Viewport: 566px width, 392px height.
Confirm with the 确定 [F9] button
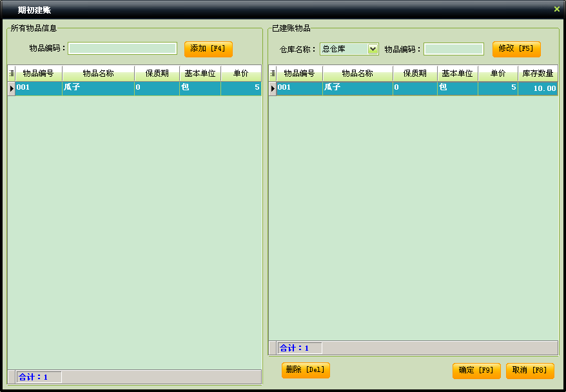click(476, 371)
